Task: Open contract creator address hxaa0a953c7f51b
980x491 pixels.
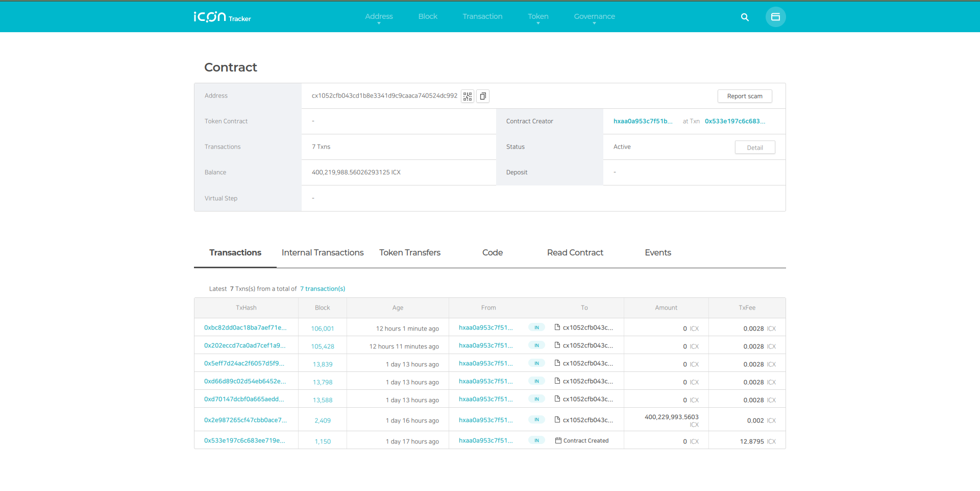Action: coord(643,121)
